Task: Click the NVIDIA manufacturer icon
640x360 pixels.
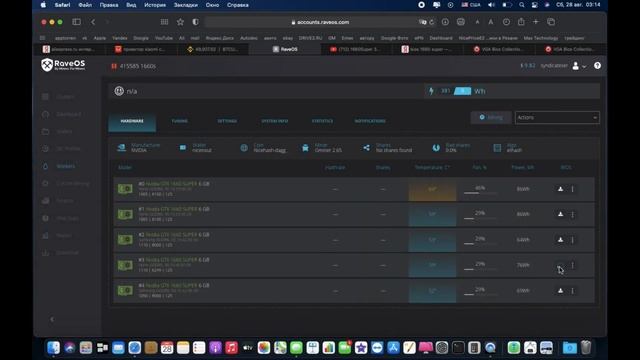Action: [122, 148]
